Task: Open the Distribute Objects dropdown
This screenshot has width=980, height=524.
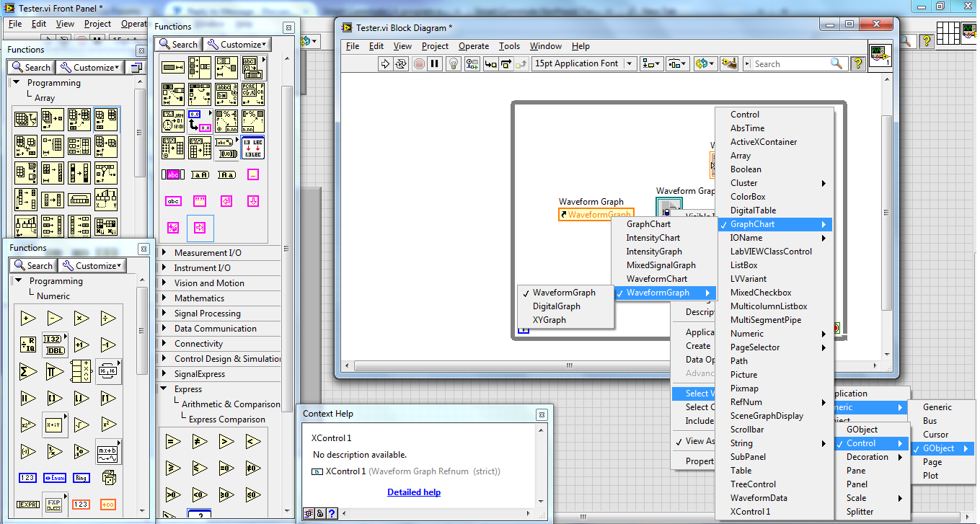Action: point(677,63)
